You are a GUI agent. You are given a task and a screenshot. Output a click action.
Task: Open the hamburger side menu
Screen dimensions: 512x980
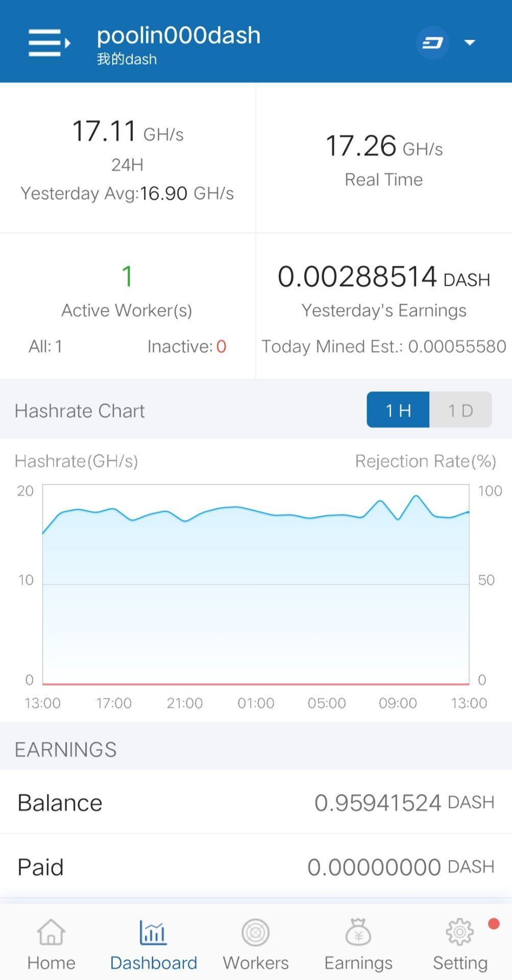[x=50, y=42]
